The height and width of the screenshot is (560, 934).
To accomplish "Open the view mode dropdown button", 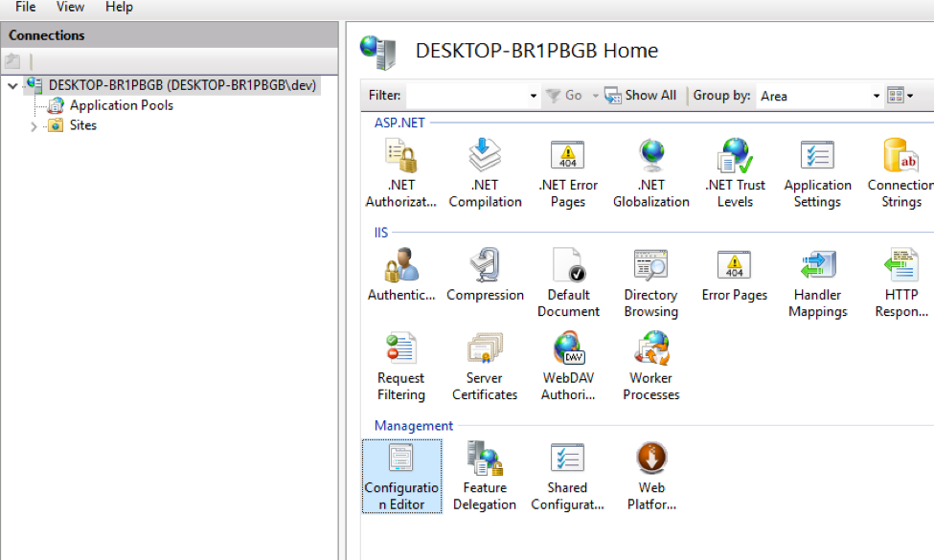I will click(x=900, y=96).
